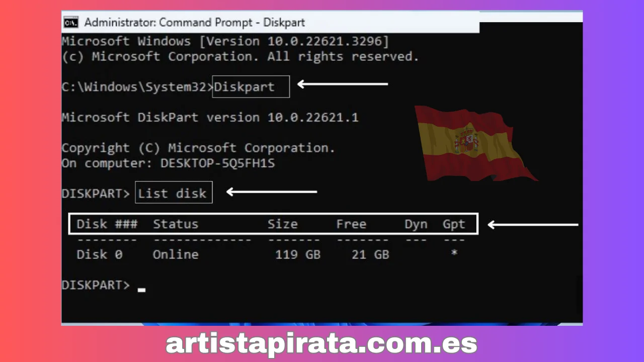
Task: Open the Command Prompt title bar icon menu
Action: click(x=70, y=22)
